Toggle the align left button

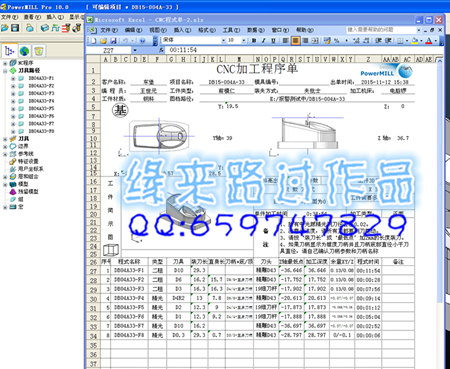tap(286, 41)
